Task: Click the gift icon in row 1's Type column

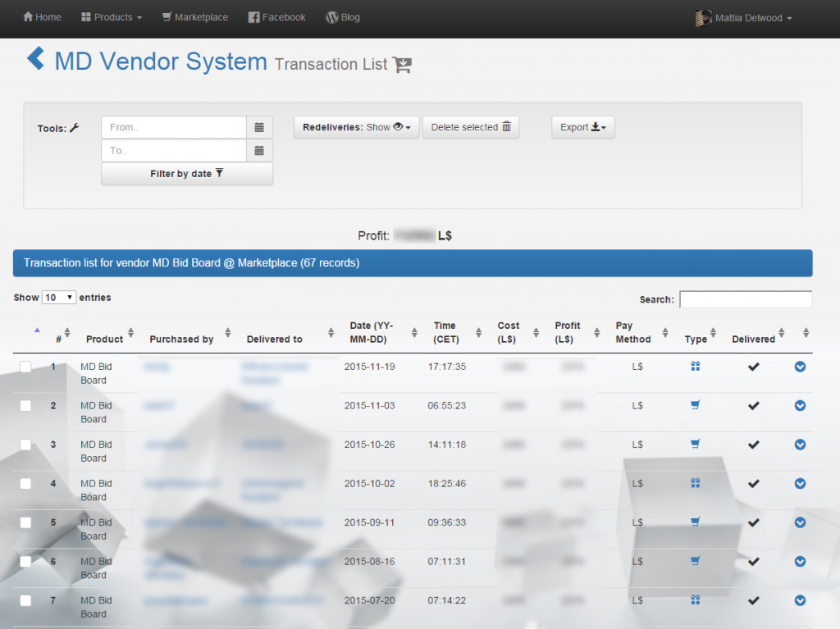Action: coord(695,367)
